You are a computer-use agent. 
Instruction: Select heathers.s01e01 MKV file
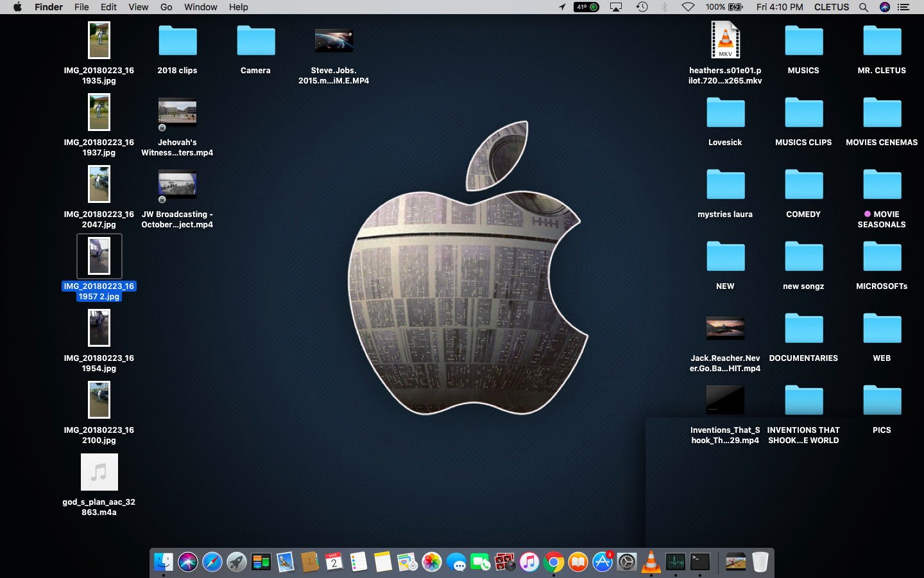pos(726,40)
